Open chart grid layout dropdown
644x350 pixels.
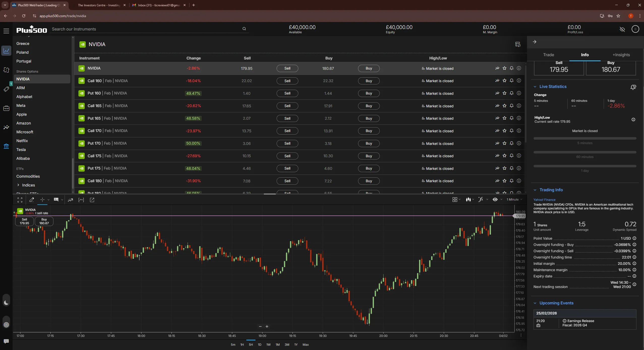(456, 200)
